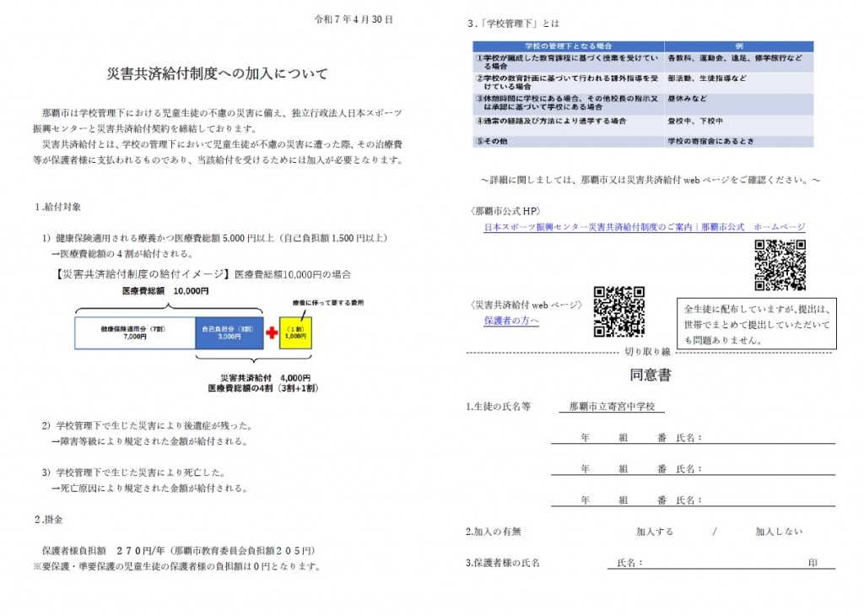Click the line →死亡原因により規定された金額が給付される。
The image size is (864, 616).
point(150,489)
